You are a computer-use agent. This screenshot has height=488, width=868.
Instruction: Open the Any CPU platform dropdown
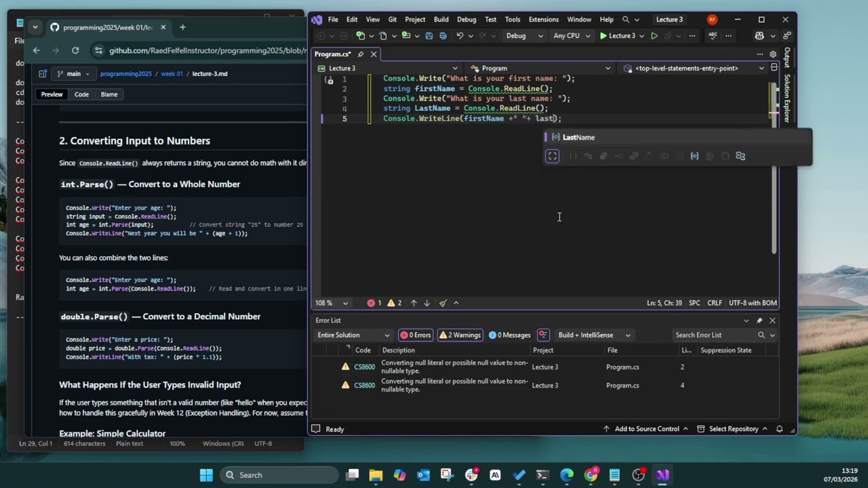click(571, 36)
